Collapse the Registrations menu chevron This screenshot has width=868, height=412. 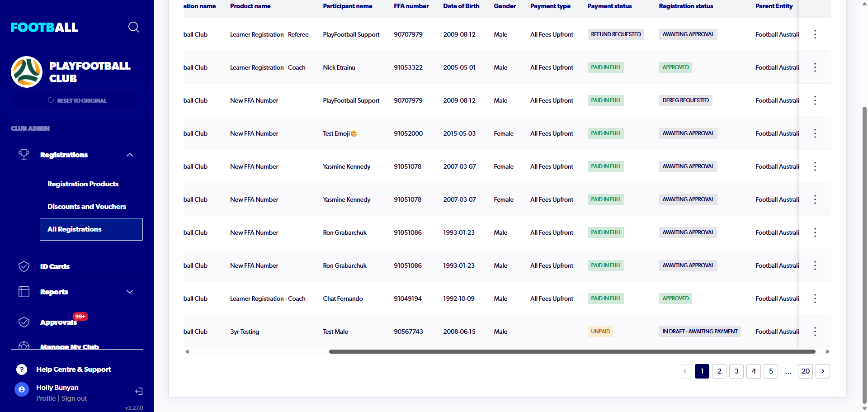130,155
